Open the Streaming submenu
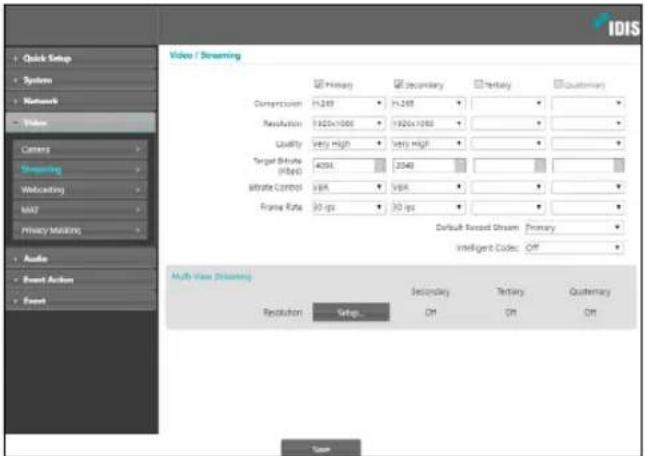 [x=80, y=169]
